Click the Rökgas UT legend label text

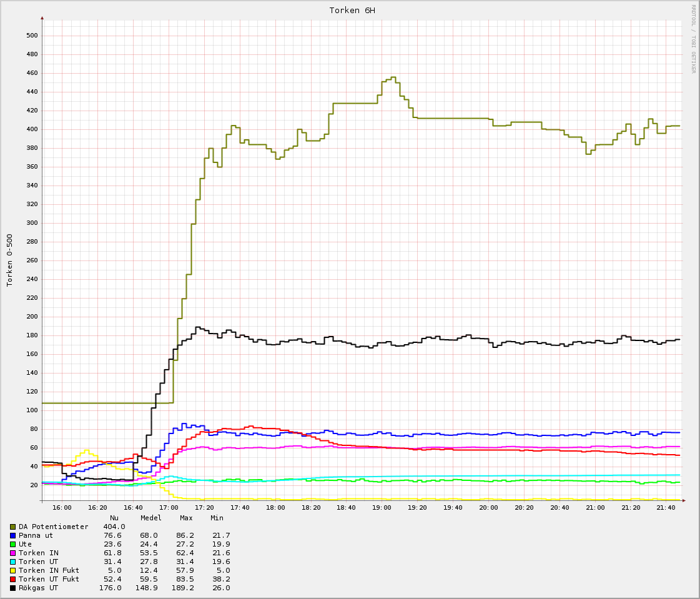pos(38,588)
